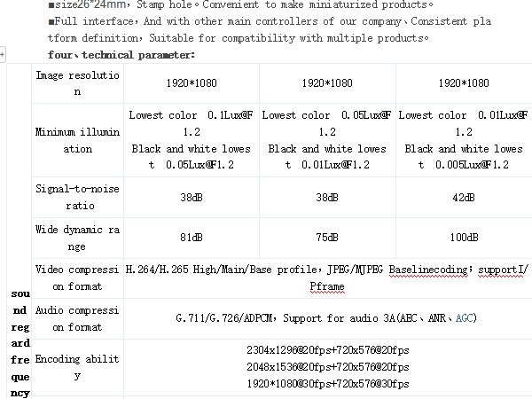Click the 'four、technical parameter:' heading
Viewport: 532px width, 399px height.
click(x=121, y=55)
